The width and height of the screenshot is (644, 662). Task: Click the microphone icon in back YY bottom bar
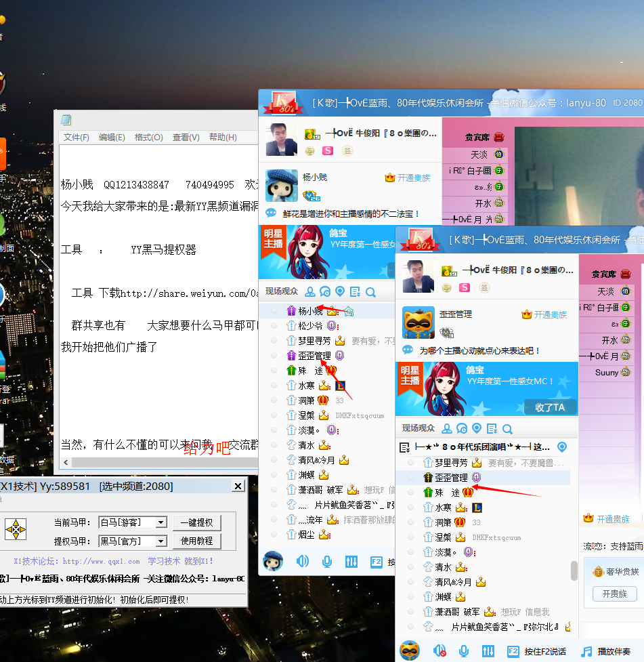(x=326, y=561)
